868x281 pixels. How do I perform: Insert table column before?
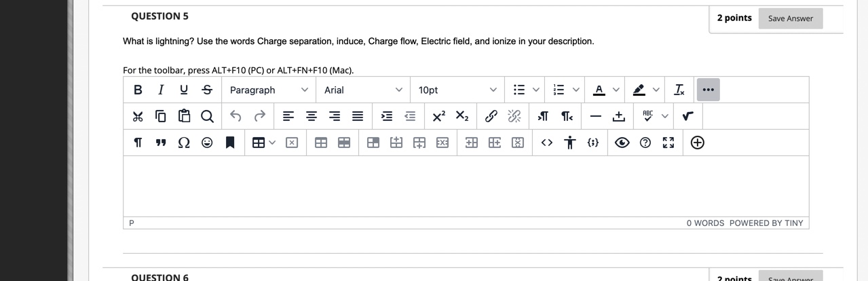pos(472,143)
